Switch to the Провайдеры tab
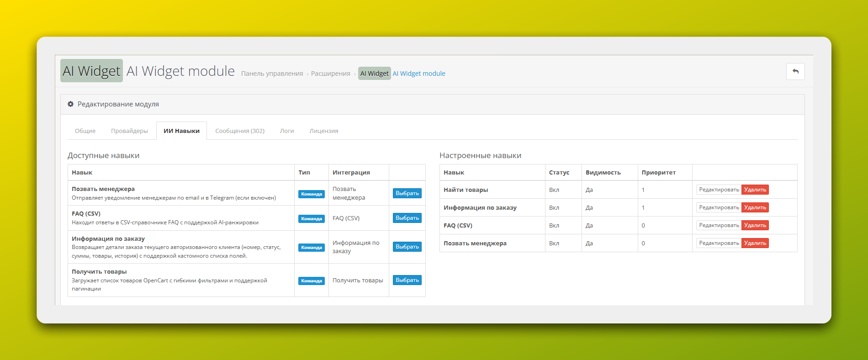This screenshot has width=868, height=360. [129, 131]
